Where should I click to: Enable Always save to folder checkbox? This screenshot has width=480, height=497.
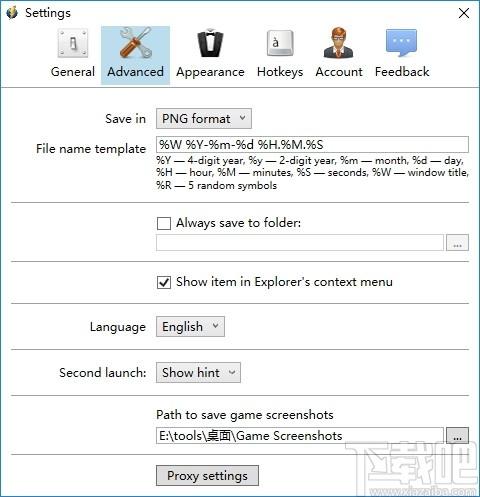tap(164, 223)
